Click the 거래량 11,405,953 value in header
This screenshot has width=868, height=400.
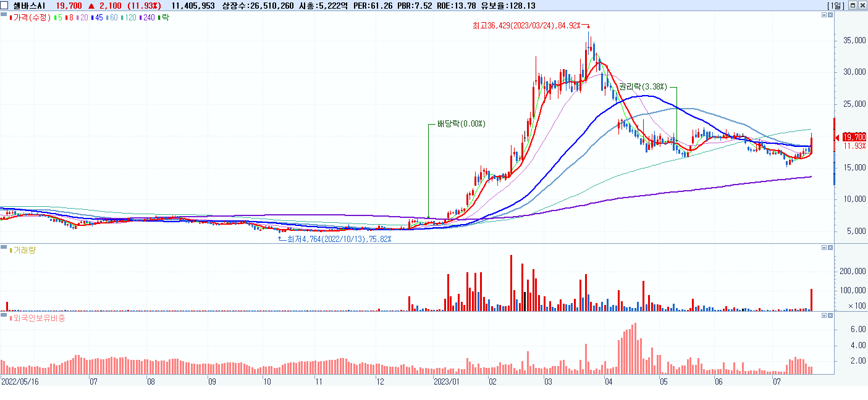(193, 6)
